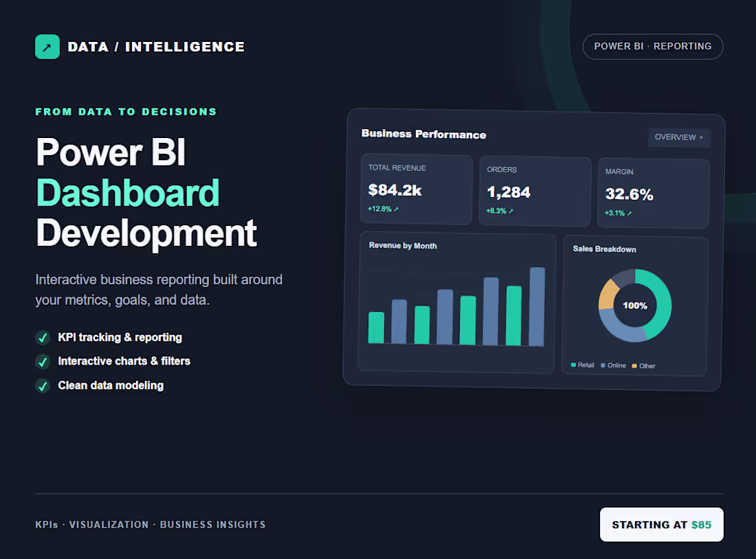This screenshot has width=756, height=559.
Task: Click the checkmark beside Clean data modeling
Action: tap(43, 385)
